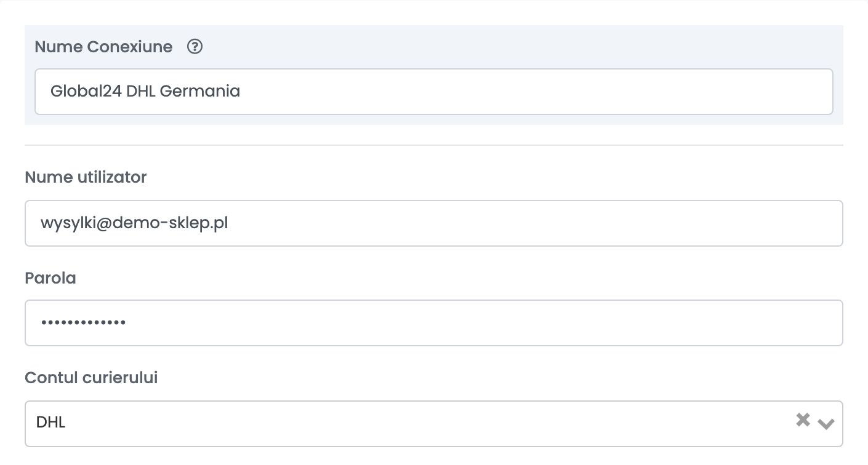Open the help tooltip beside Nume Conexiune
The width and height of the screenshot is (868, 465).
click(x=195, y=47)
